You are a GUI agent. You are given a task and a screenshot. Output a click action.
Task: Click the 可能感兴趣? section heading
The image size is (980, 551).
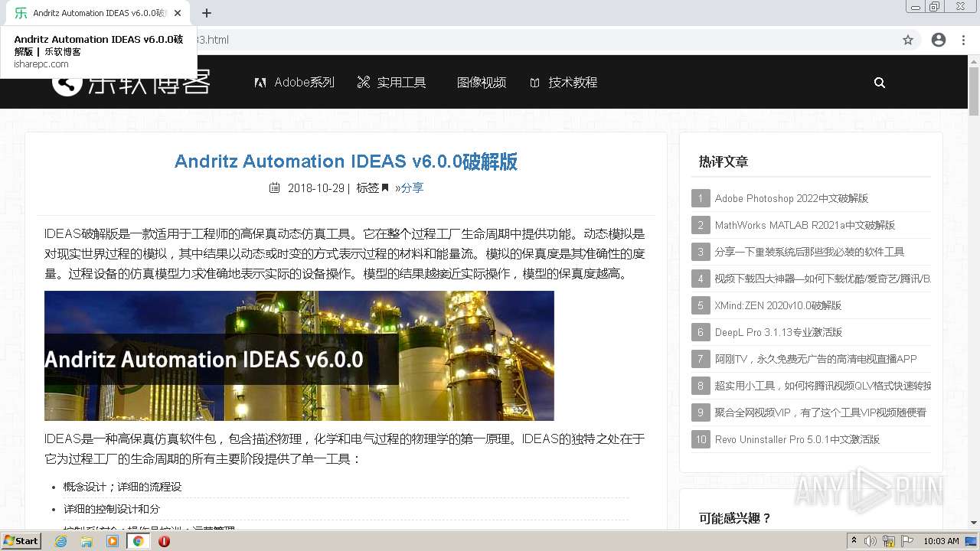tap(735, 518)
